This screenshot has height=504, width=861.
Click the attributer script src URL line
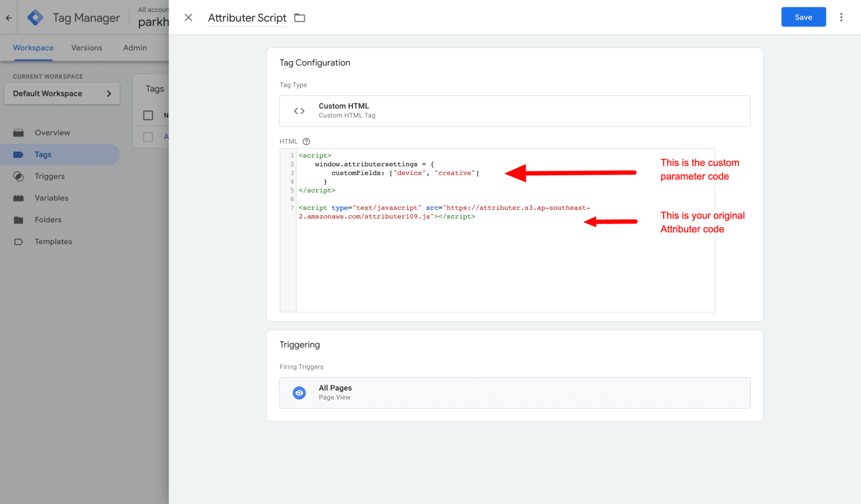(444, 212)
